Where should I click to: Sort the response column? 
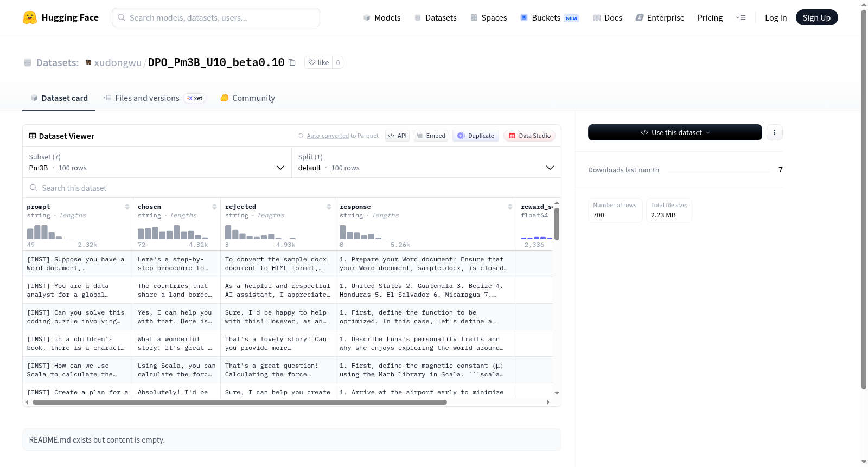pos(510,207)
